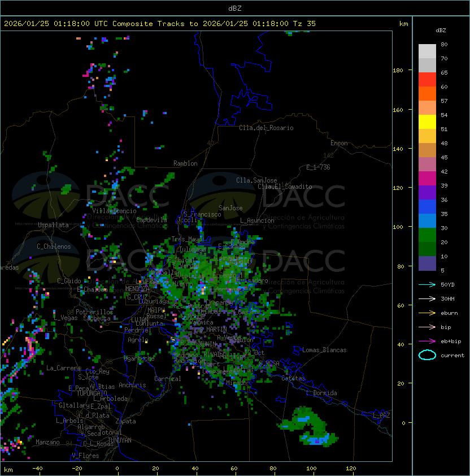Click the 'MENDOZA' city label

137,289
